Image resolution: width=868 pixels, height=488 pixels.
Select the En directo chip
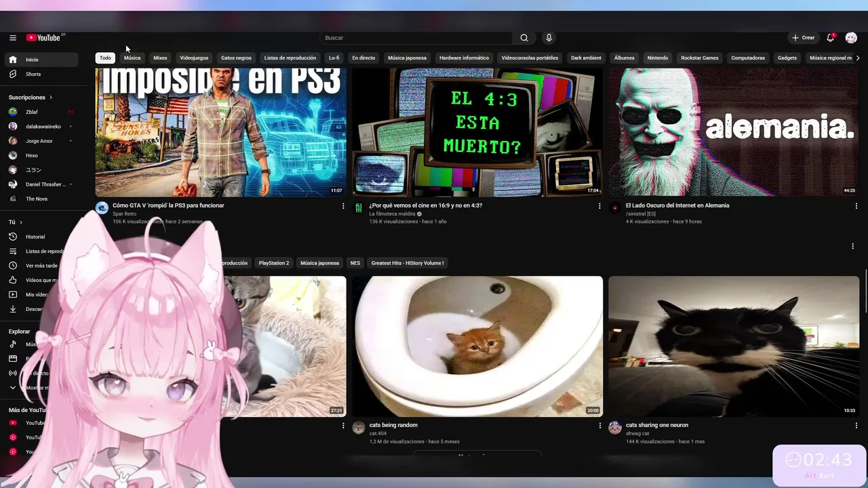[363, 58]
